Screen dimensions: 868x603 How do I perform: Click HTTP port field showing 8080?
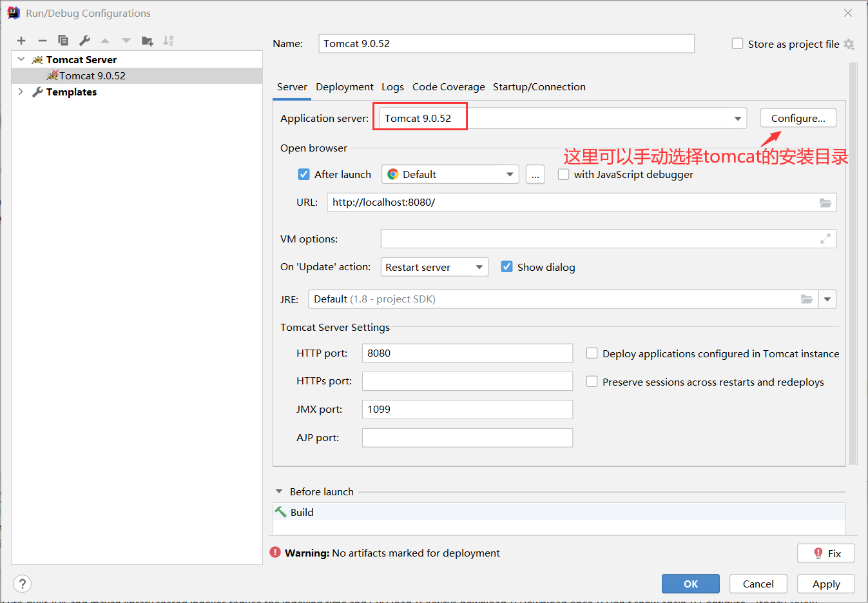click(467, 353)
